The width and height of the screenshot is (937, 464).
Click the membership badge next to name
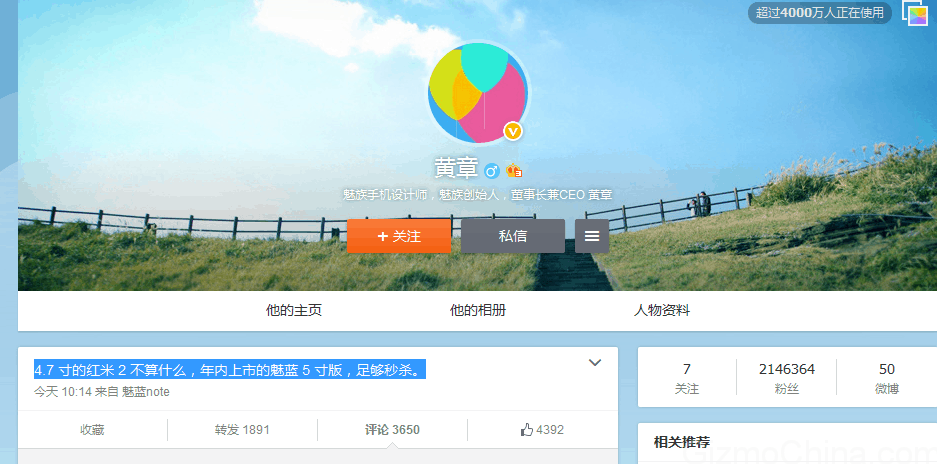pos(514,171)
